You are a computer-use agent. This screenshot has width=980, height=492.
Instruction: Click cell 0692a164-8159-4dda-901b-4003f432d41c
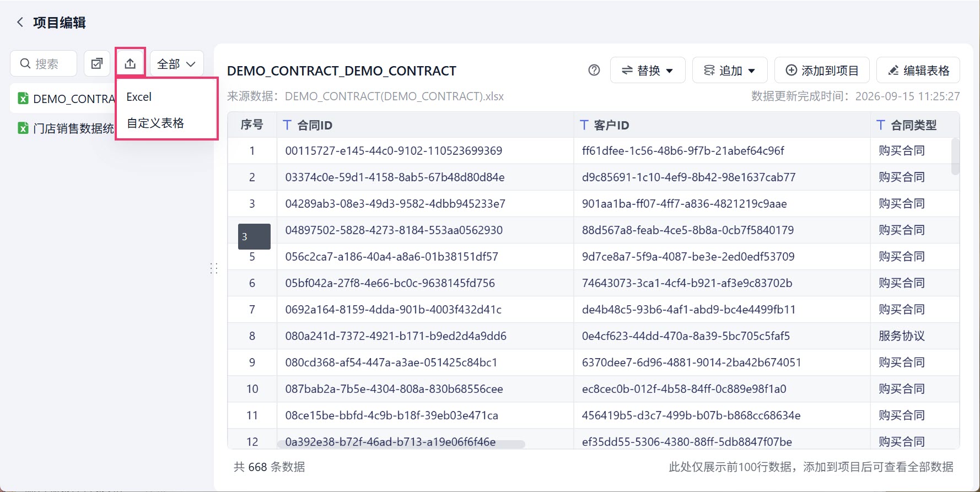[425, 309]
